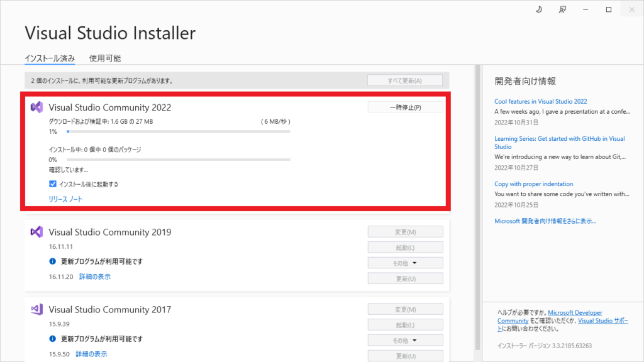Image resolution: width=644 pixels, height=362 pixels.
Task: Expand the その他 menu for Community 2017
Action: [404, 339]
